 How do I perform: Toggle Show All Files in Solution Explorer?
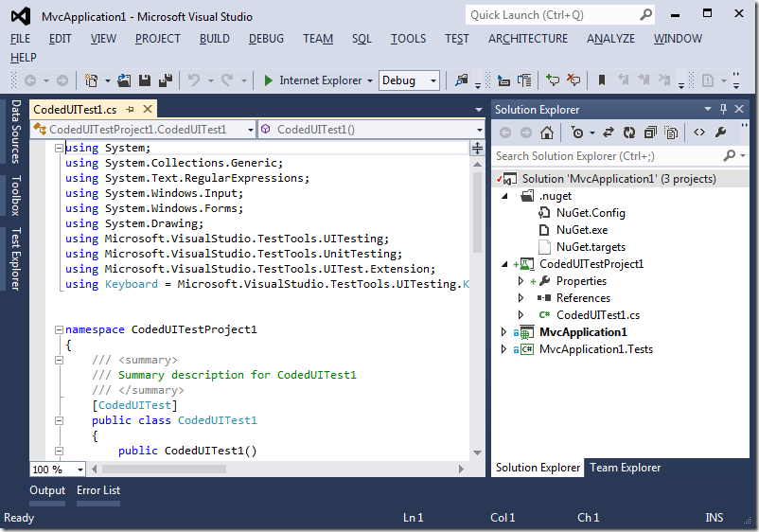[671, 133]
